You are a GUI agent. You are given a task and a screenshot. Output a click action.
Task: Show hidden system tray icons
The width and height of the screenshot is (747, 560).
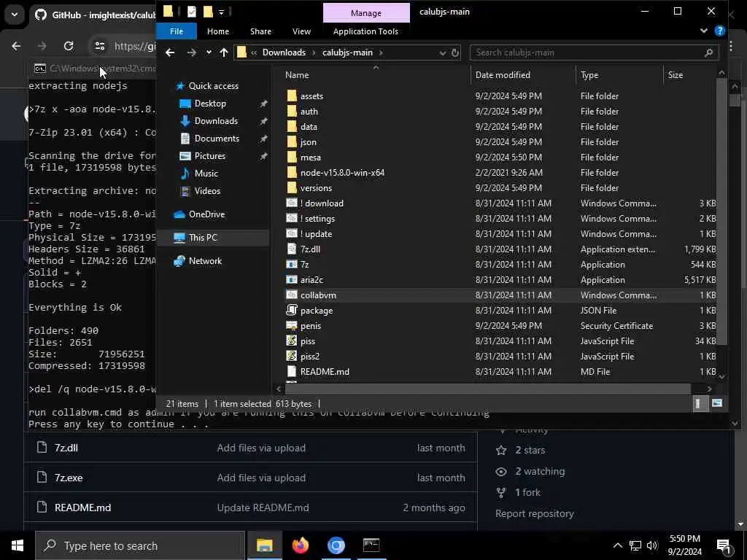coord(617,545)
